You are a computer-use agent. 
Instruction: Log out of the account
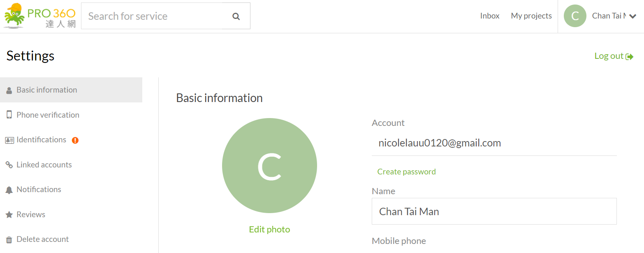tap(613, 56)
